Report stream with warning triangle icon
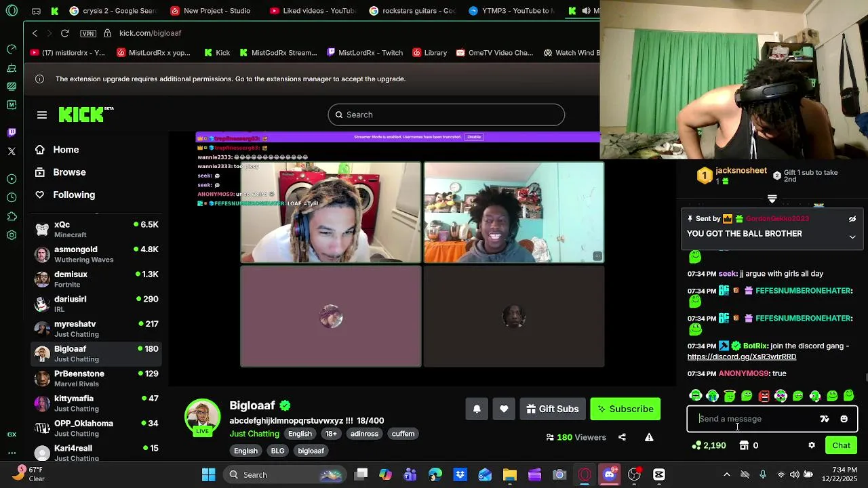This screenshot has width=868, height=488. [649, 437]
